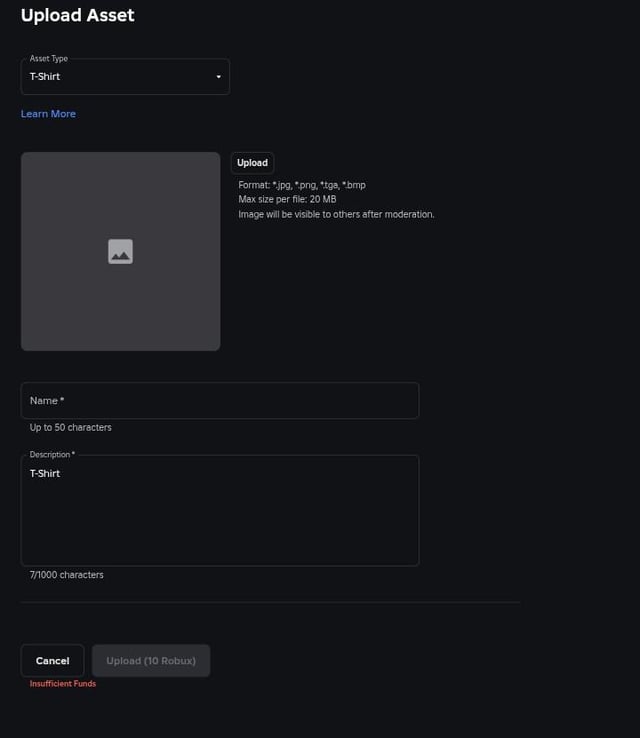
Task: Click the moderation visibility notice text
Action: [336, 214]
